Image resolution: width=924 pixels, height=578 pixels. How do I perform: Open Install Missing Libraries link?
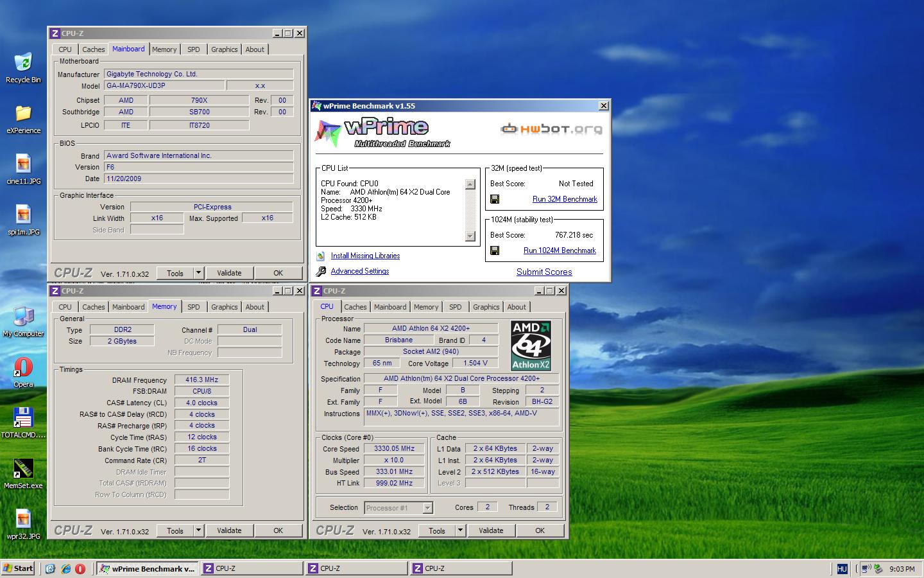pyautogui.click(x=365, y=256)
